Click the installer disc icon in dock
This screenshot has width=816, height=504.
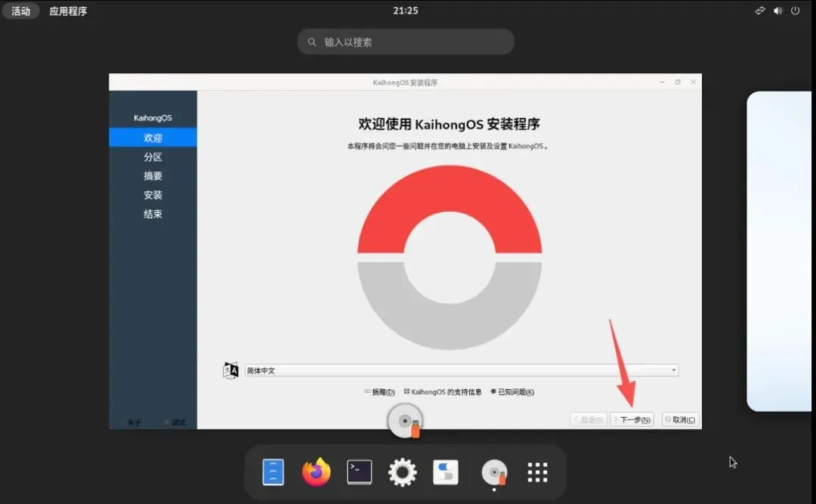click(x=494, y=473)
